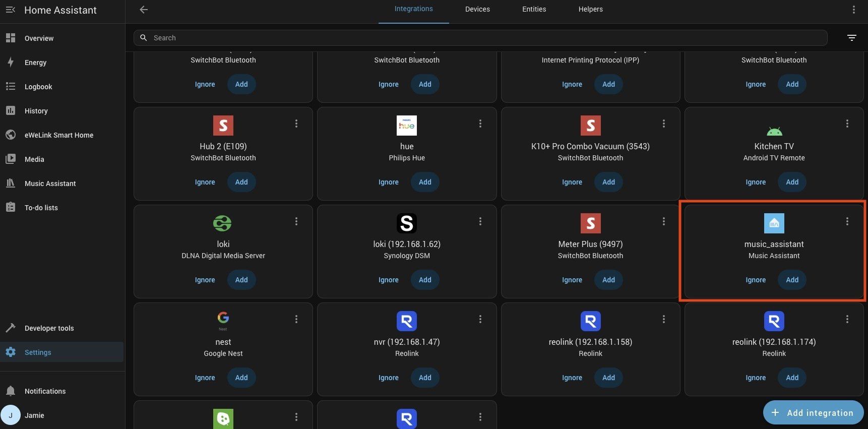Viewport: 868px width, 429px height.
Task: Open options menu for music_assistant
Action: point(847,221)
